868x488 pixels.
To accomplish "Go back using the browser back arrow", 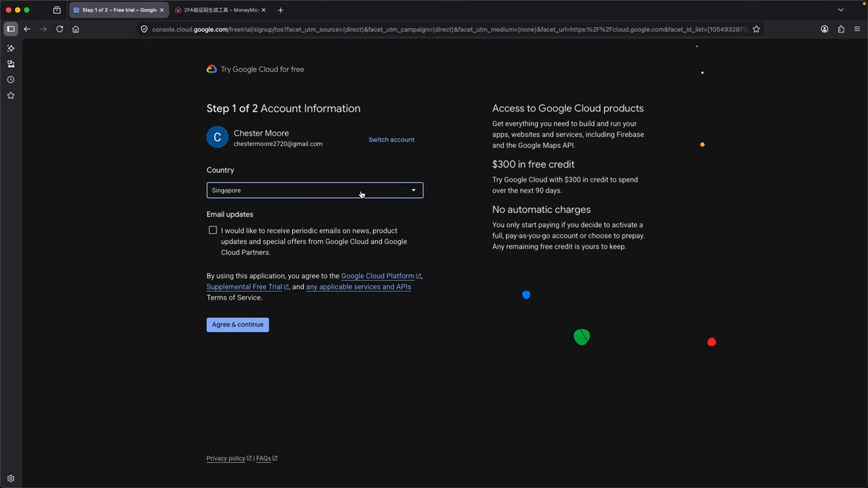I will pyautogui.click(x=27, y=29).
